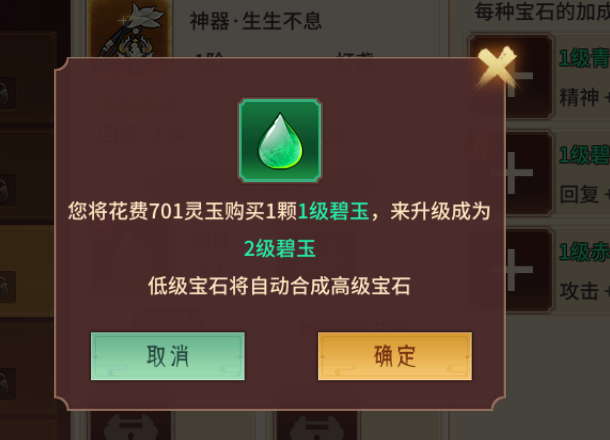Click the 取消 cancel button
Screen dimensions: 610x440
tap(168, 356)
